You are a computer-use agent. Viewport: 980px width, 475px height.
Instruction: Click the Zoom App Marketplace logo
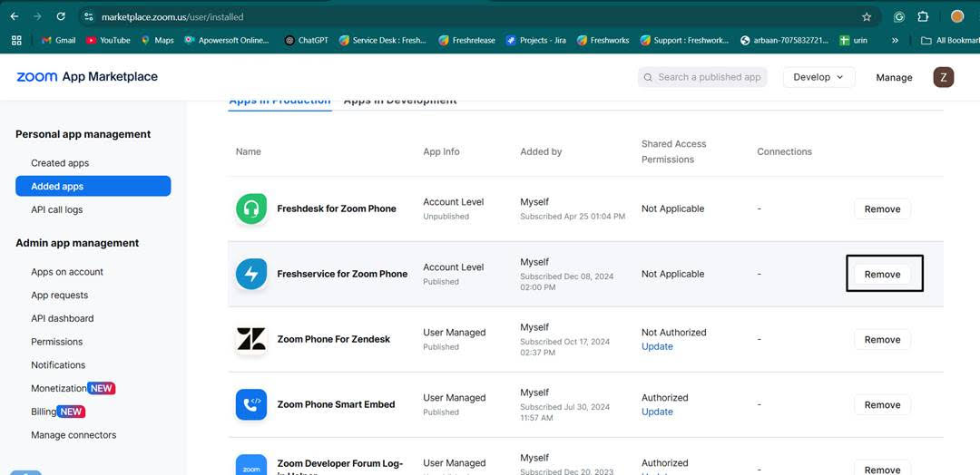(x=87, y=77)
